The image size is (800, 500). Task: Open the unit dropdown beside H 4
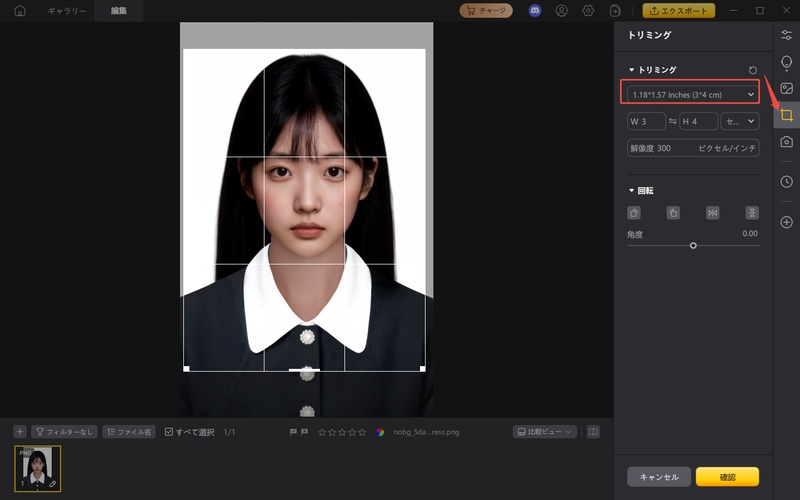pos(740,121)
